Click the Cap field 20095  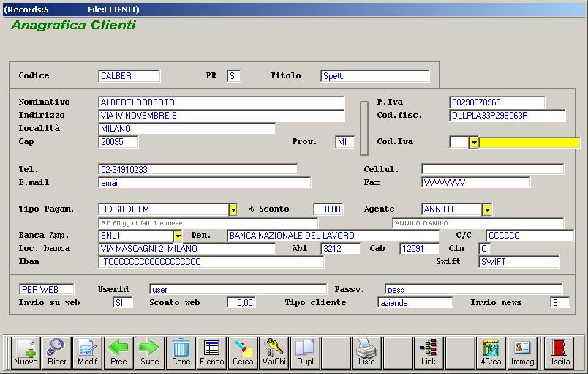[118, 141]
